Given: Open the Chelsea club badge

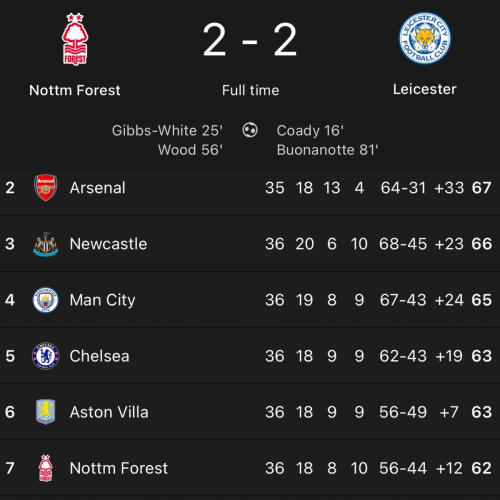Looking at the screenshot, I should point(46,356).
